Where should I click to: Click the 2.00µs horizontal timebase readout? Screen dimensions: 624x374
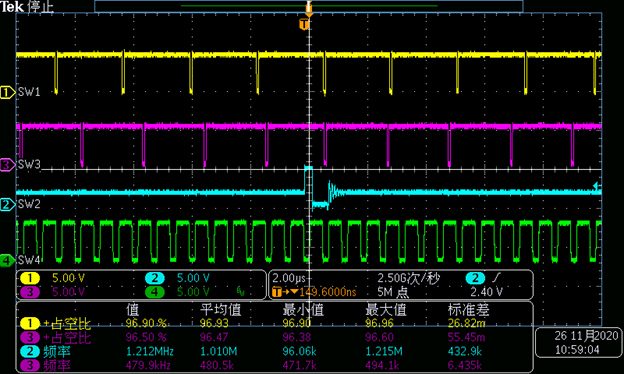(x=289, y=278)
